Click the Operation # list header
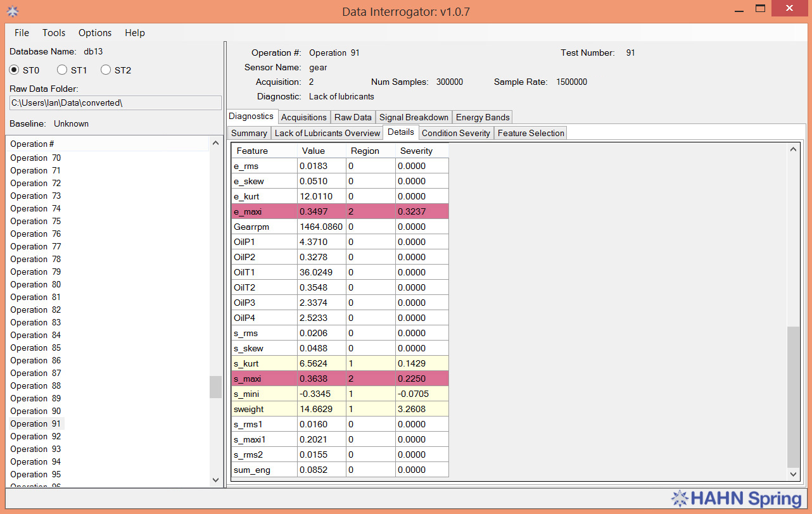The height and width of the screenshot is (514, 812). coord(108,144)
